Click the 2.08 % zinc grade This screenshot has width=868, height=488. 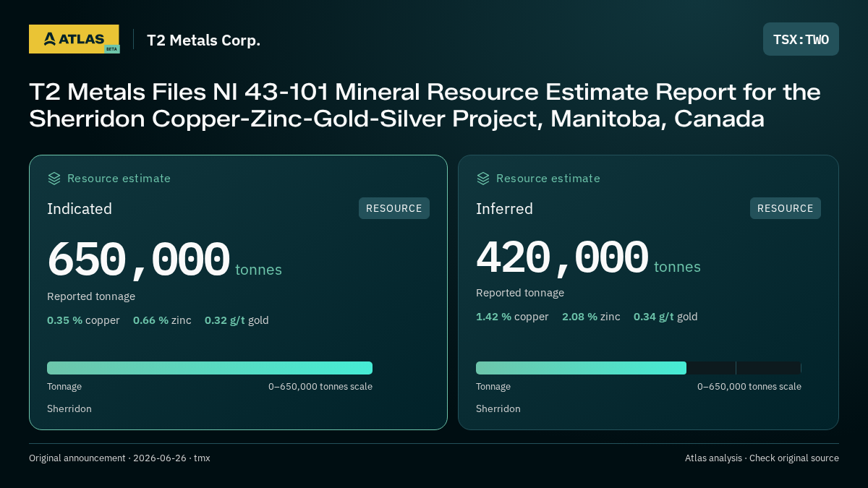tap(591, 317)
